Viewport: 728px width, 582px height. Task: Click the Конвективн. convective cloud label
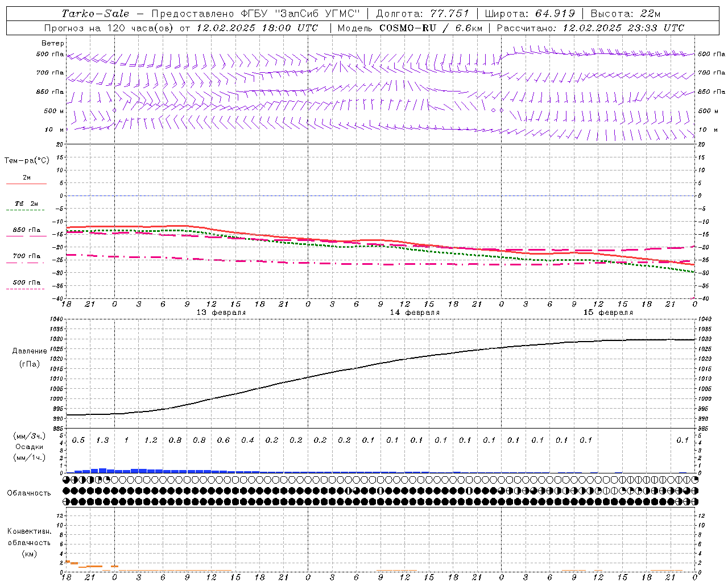(30, 531)
